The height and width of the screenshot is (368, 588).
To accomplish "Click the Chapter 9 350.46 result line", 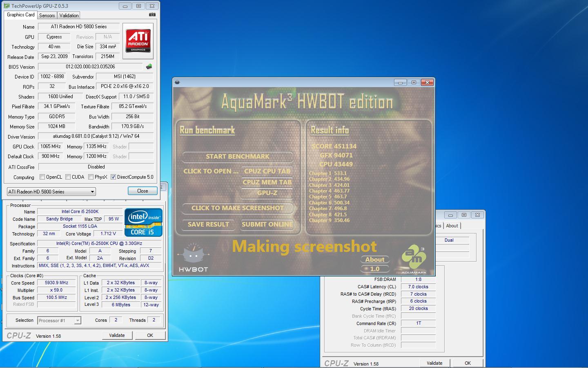I will point(329,220).
